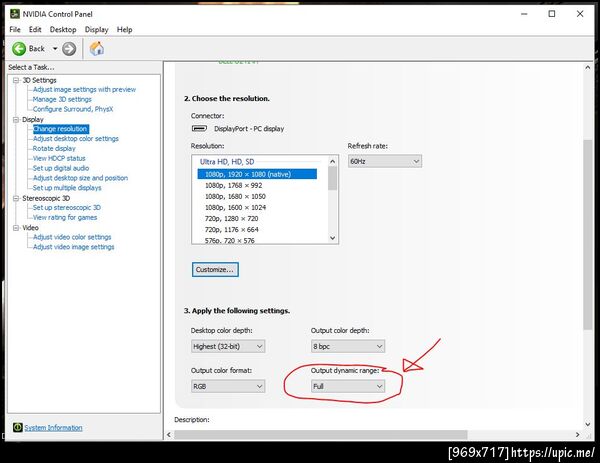Image resolution: width=600 pixels, height=463 pixels.
Task: Open the Desktop color depth dropdown
Action: [x=228, y=347]
